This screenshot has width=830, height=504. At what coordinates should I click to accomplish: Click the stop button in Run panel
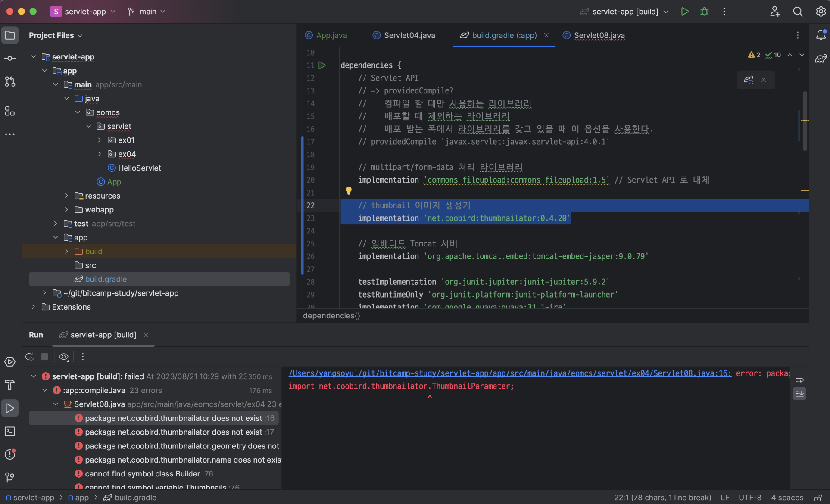[44, 357]
